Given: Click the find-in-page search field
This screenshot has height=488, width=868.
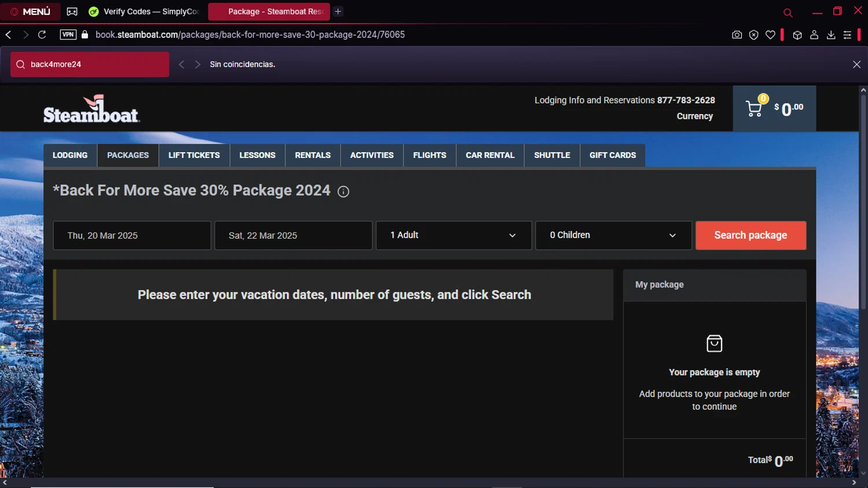Looking at the screenshot, I should 90,64.
